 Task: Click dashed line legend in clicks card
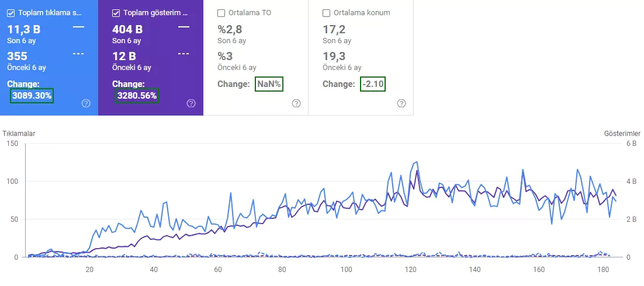pyautogui.click(x=78, y=53)
